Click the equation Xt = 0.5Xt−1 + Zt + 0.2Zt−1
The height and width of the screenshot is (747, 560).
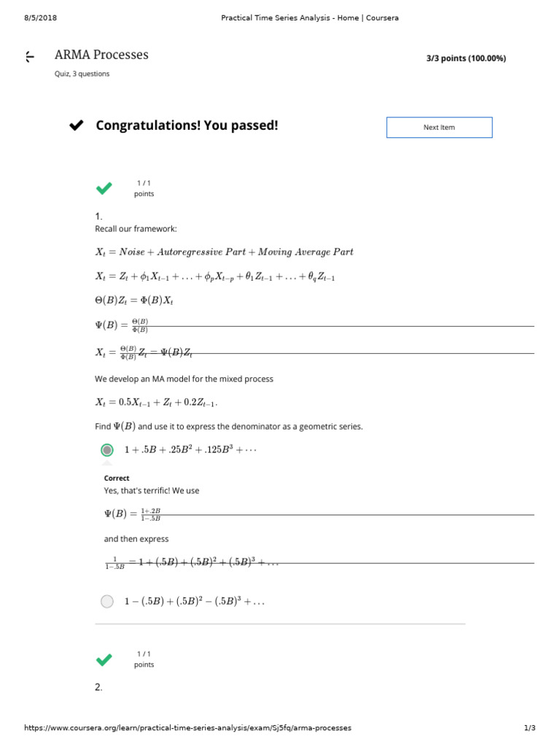(x=157, y=403)
